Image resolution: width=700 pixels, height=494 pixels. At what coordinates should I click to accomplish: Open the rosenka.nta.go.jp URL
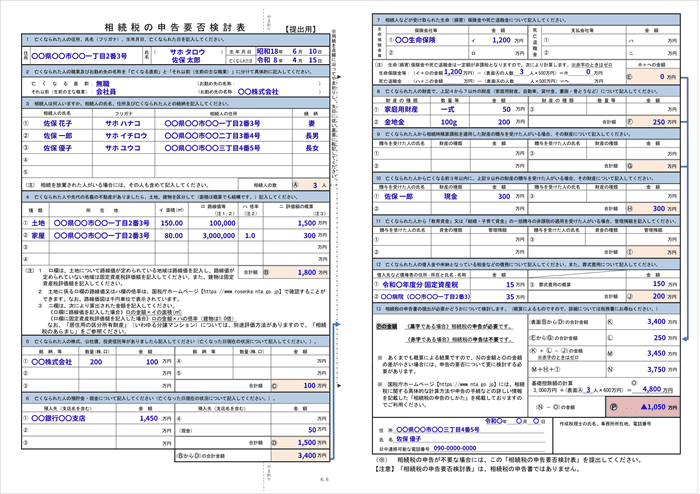tap(241, 291)
